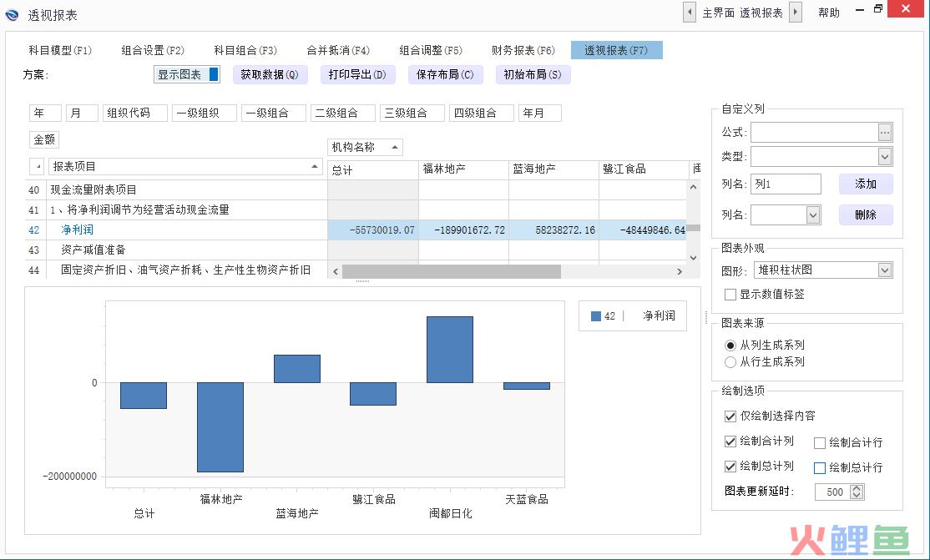This screenshot has height=560, width=930.
Task: Enable 显示数值标签 checkbox
Action: click(x=730, y=295)
